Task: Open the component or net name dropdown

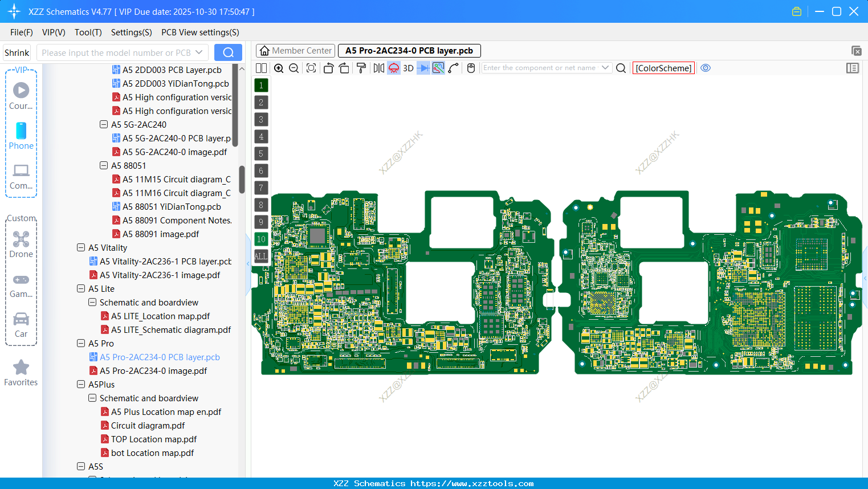Action: tap(605, 67)
